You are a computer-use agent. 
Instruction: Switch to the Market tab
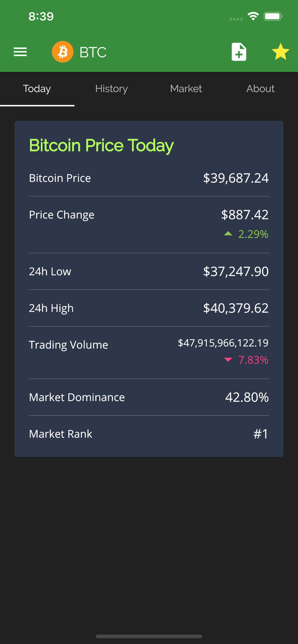[x=186, y=89]
